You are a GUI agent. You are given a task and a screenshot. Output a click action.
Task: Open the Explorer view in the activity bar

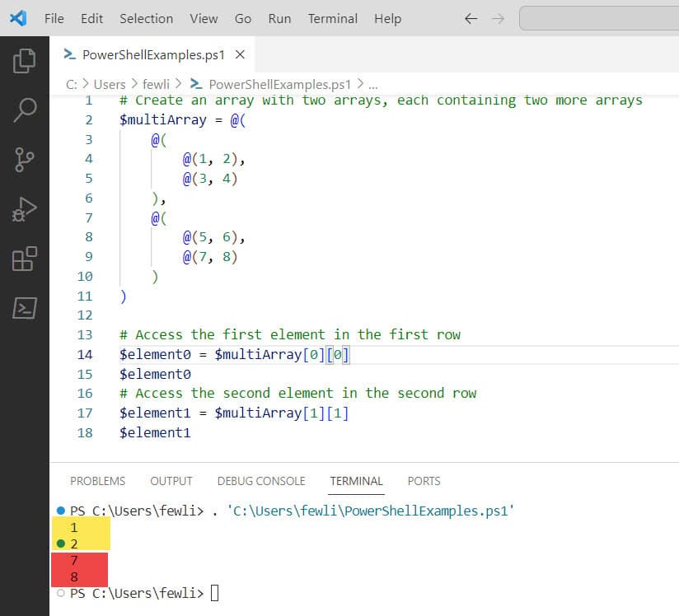point(25,59)
